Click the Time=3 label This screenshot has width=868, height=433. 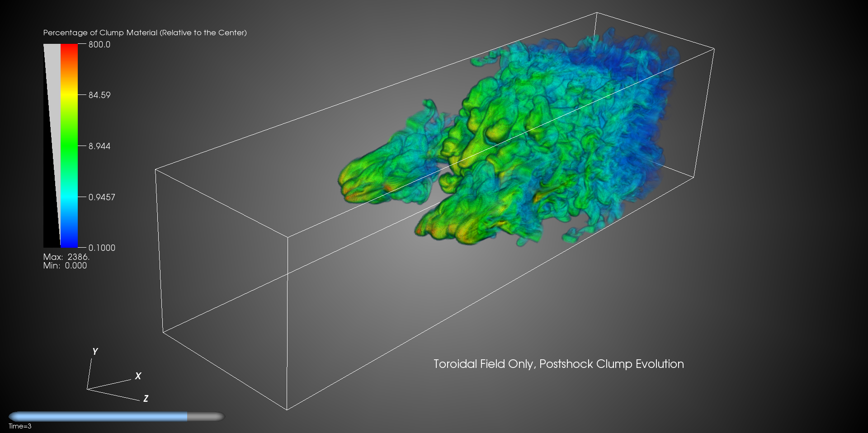tap(20, 426)
